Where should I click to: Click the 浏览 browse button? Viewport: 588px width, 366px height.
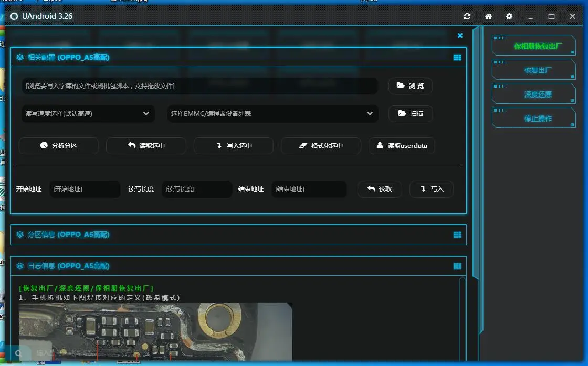[410, 86]
